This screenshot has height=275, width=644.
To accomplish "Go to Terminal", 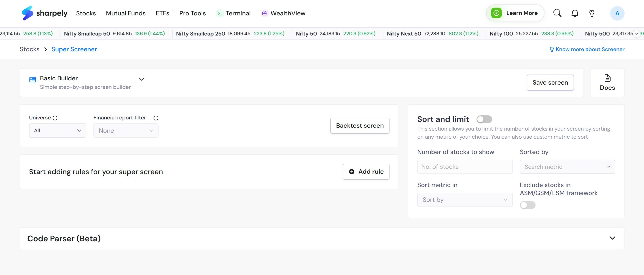I will tap(233, 13).
